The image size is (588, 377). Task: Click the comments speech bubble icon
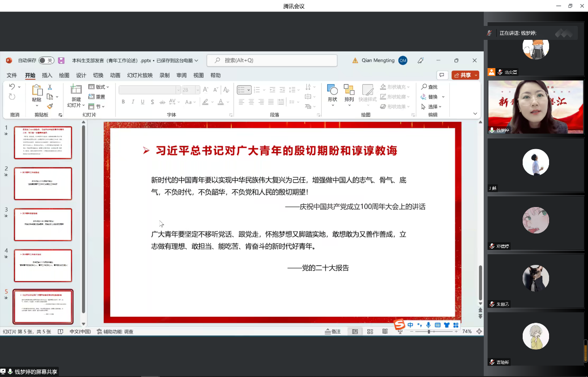[x=442, y=75]
